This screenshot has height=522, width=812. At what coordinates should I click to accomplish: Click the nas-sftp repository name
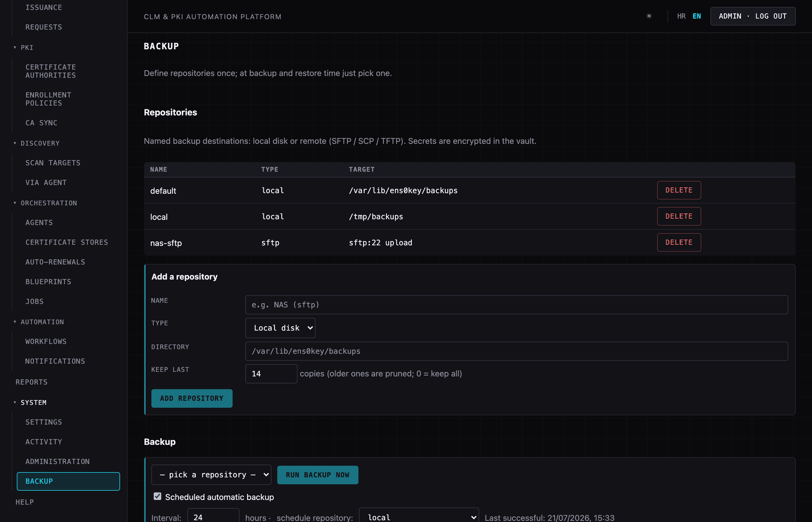point(166,243)
